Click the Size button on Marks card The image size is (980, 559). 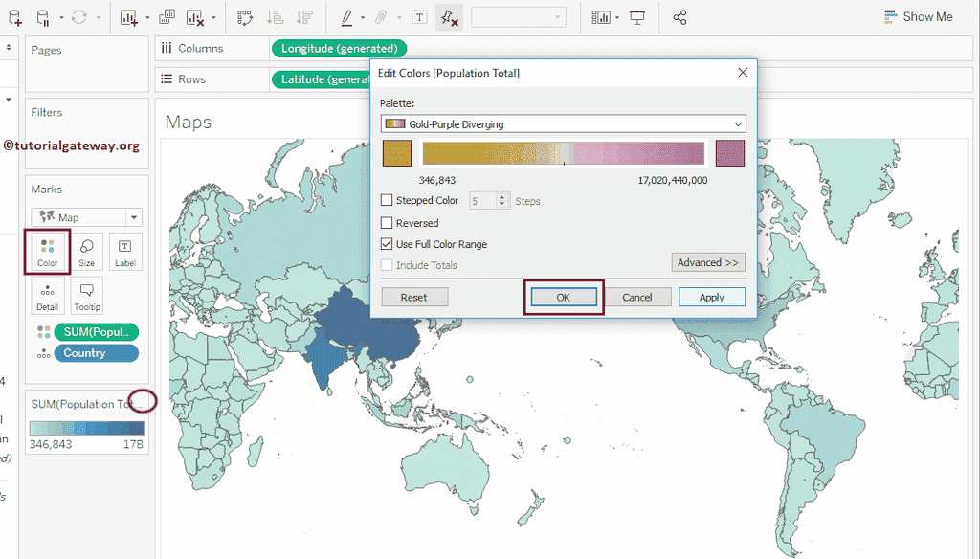coord(86,252)
